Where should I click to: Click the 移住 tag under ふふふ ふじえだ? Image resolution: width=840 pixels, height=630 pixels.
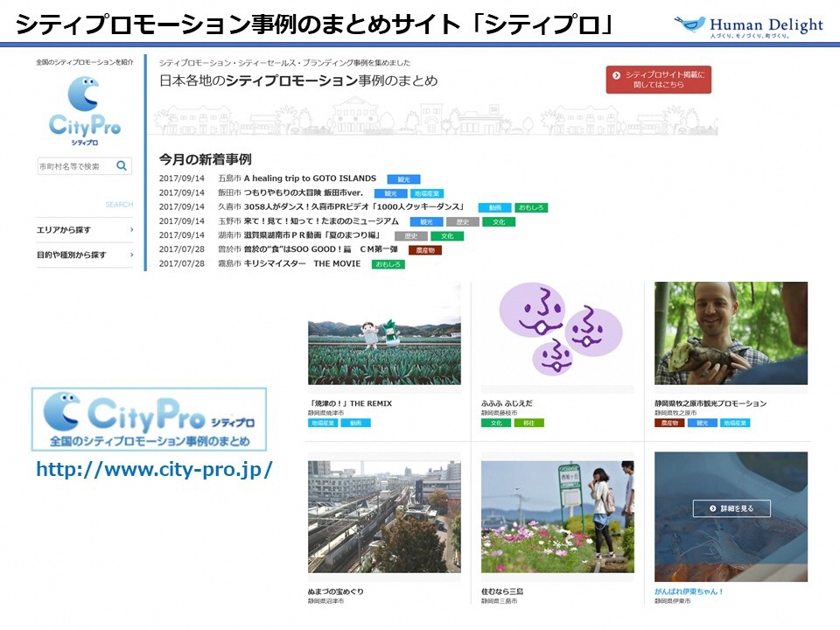pos(529,423)
